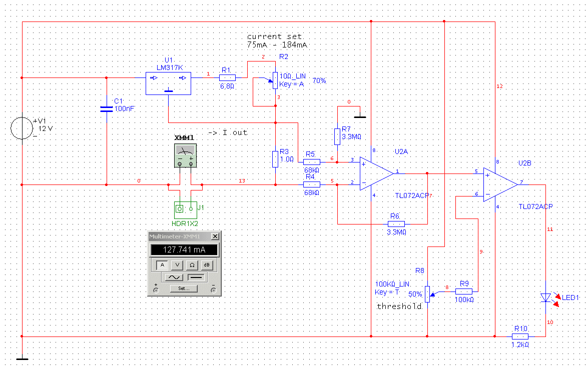Close the Multimeter-XMM1 window
This screenshot has width=588, height=369.
(x=215, y=236)
